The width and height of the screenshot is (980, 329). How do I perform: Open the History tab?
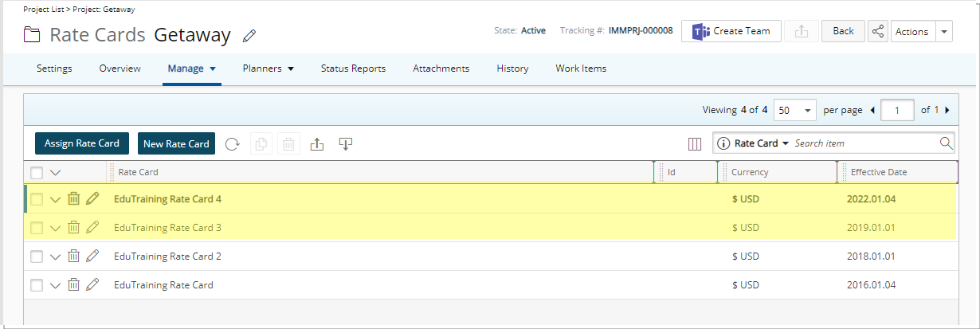pos(512,69)
